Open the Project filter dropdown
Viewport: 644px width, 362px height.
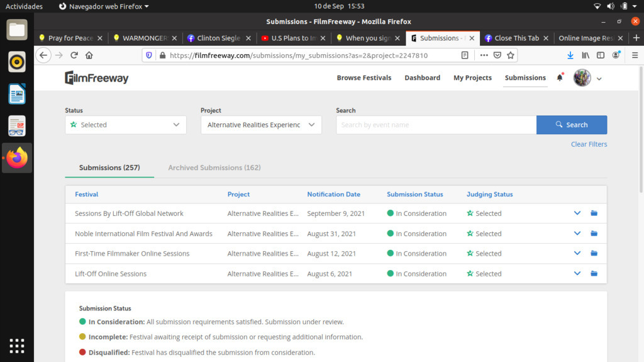(x=261, y=125)
